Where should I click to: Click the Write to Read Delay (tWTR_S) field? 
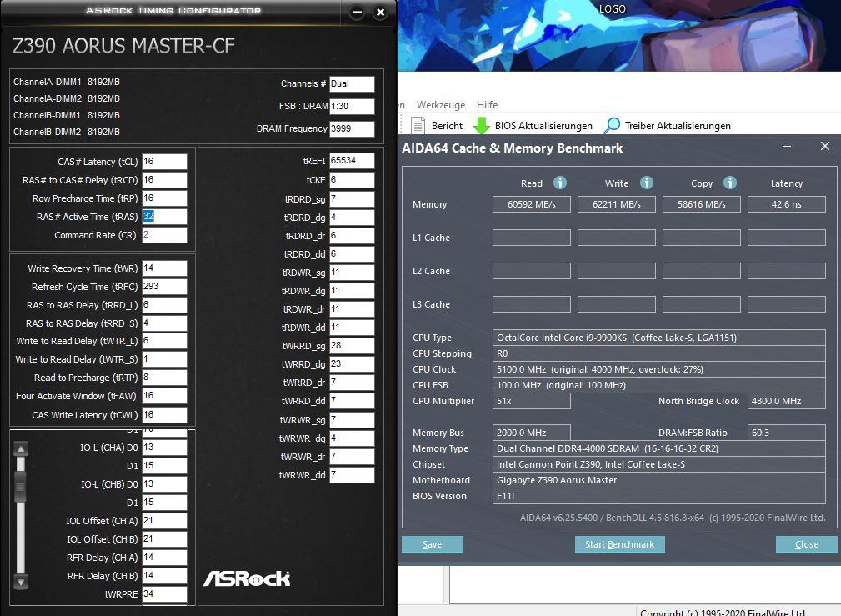164,359
